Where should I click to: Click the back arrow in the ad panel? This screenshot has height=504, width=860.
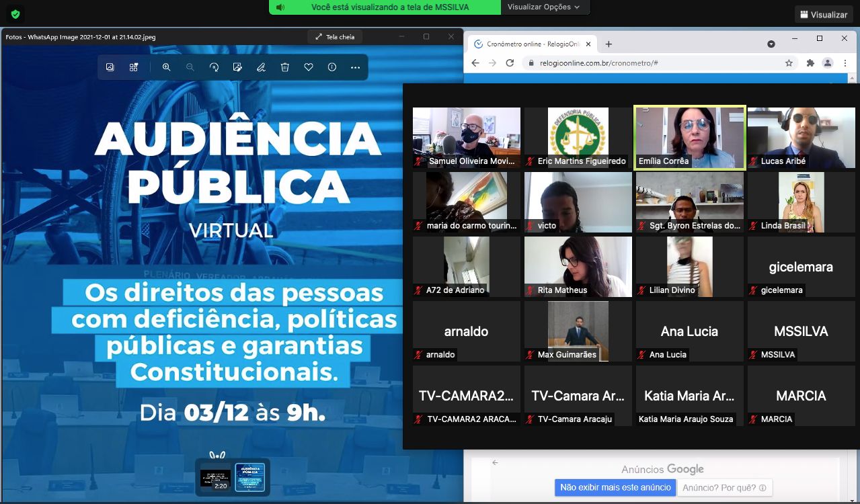(496, 462)
